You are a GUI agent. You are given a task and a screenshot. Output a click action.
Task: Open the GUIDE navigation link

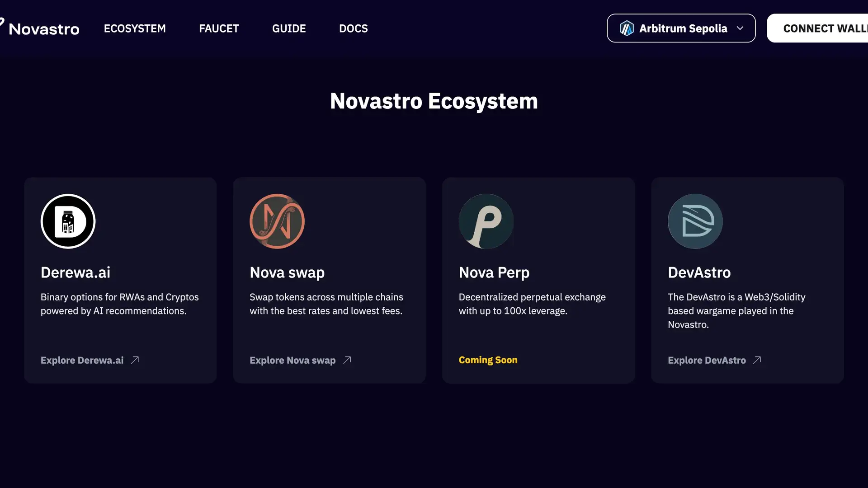pos(289,28)
